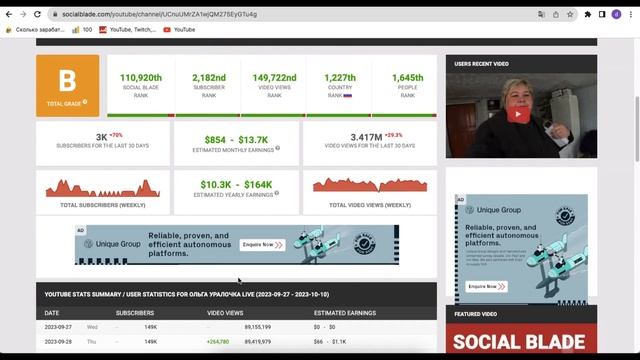Click the yearly earnings info icon
The image size is (640, 360).
[277, 193]
